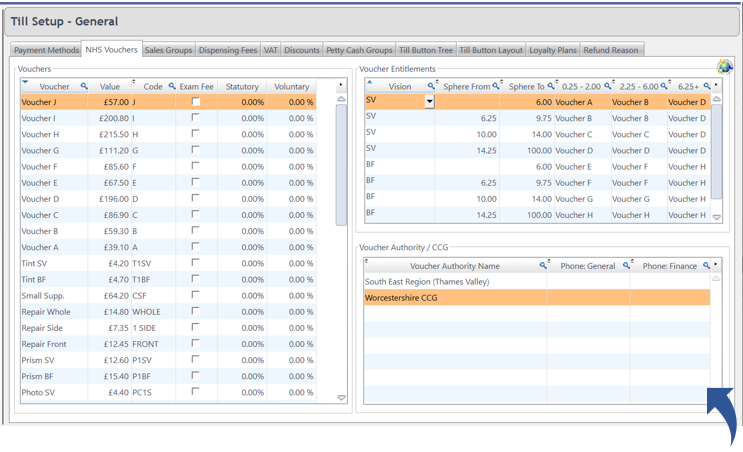Search icon in Voucher Authority Name header

point(543,265)
